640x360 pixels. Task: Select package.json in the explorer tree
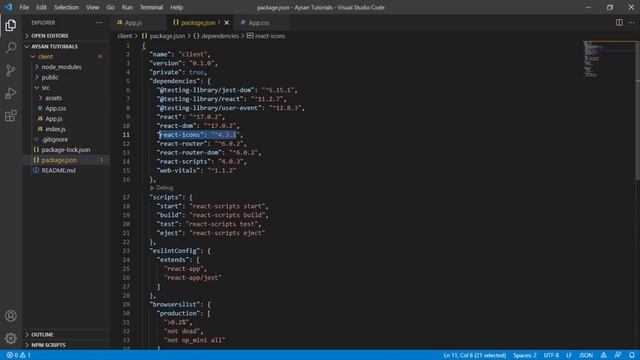(x=66, y=160)
